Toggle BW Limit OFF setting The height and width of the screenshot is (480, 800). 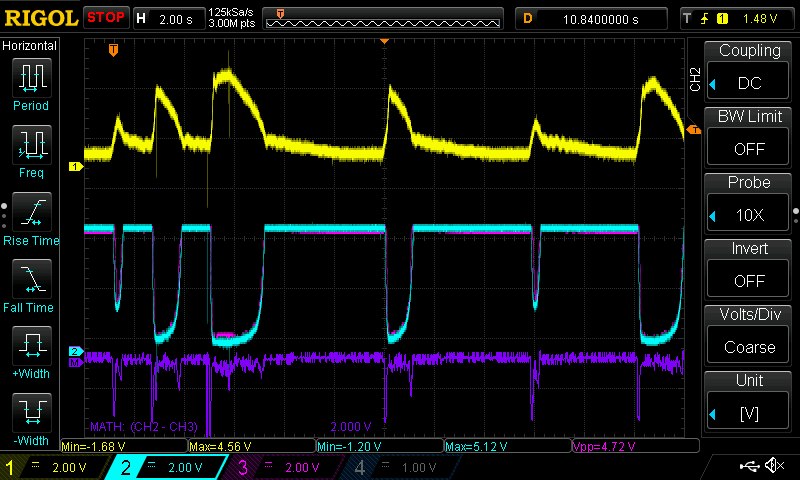pos(750,137)
